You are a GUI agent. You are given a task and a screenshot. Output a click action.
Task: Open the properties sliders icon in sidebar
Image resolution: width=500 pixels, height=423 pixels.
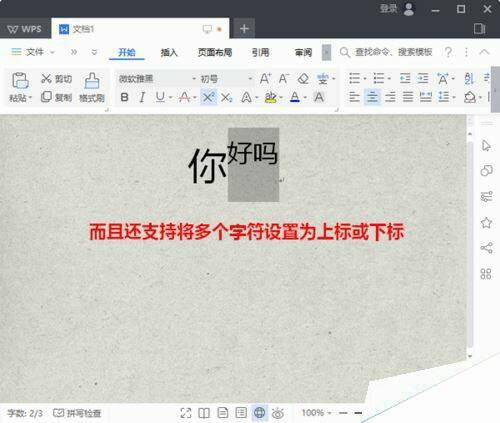(486, 197)
